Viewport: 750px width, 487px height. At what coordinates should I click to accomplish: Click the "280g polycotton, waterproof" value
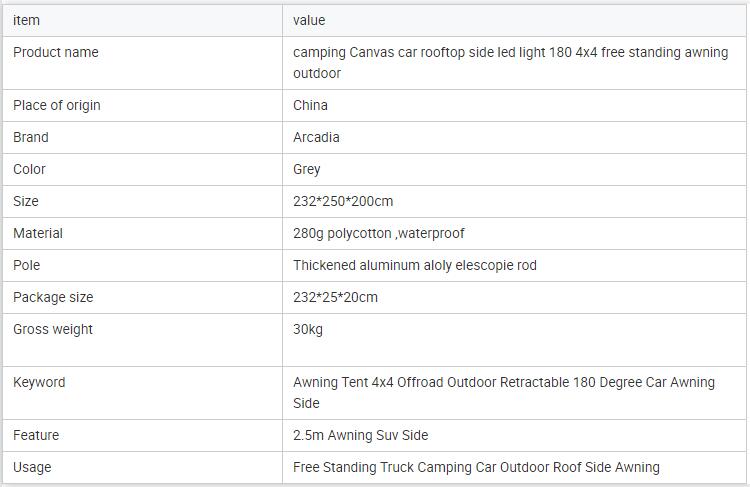[x=379, y=233]
